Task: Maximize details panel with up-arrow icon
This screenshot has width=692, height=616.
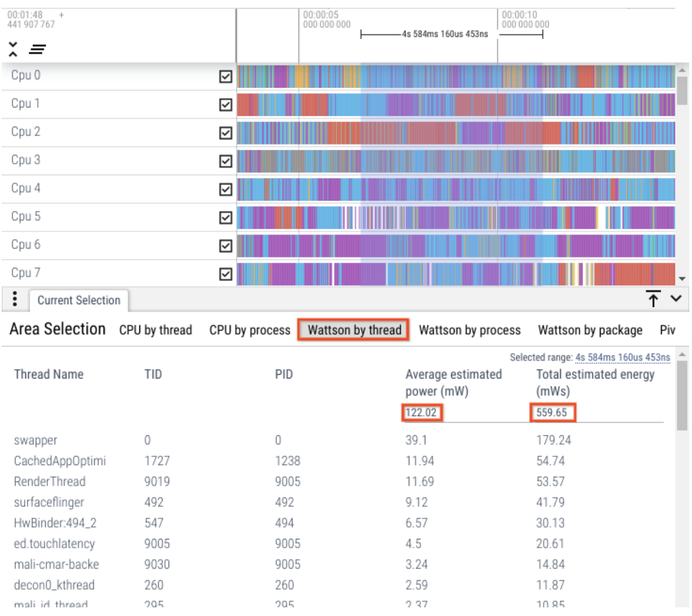Action: [653, 299]
